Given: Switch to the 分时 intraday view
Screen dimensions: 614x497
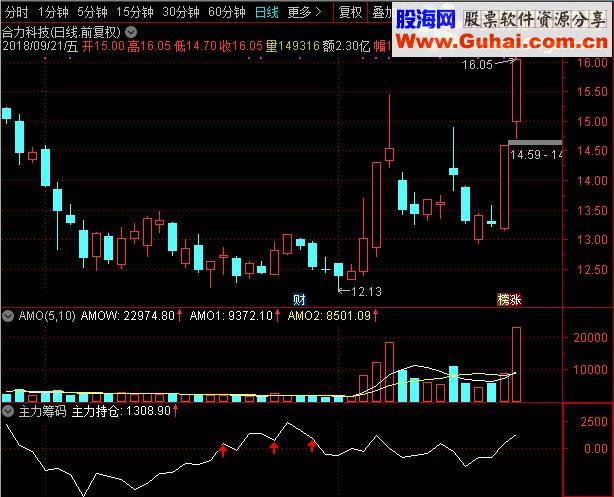Looking at the screenshot, I should pyautogui.click(x=17, y=13).
